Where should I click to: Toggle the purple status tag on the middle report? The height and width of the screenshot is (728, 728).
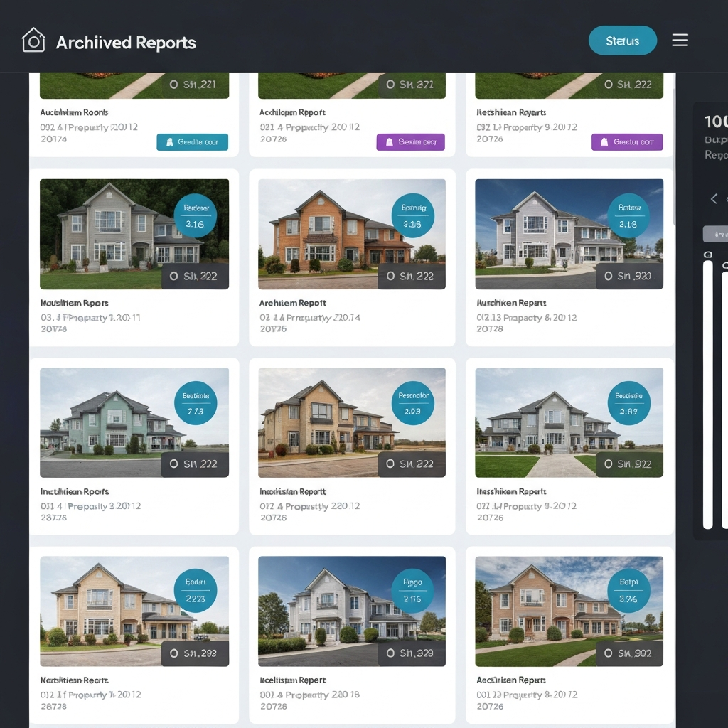(x=410, y=142)
